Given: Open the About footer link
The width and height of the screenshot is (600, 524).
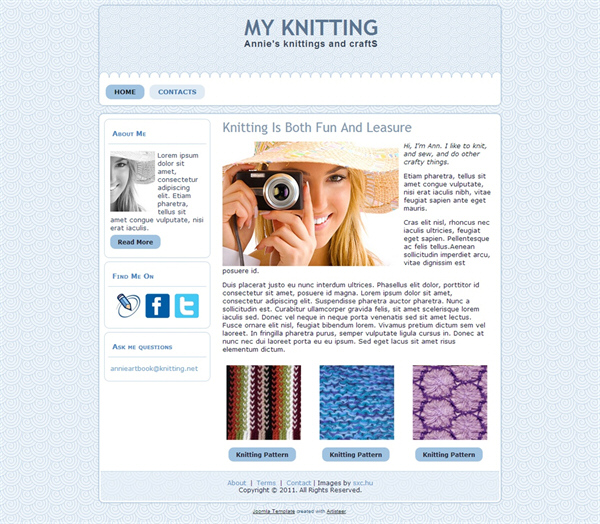Looking at the screenshot, I should click(236, 483).
